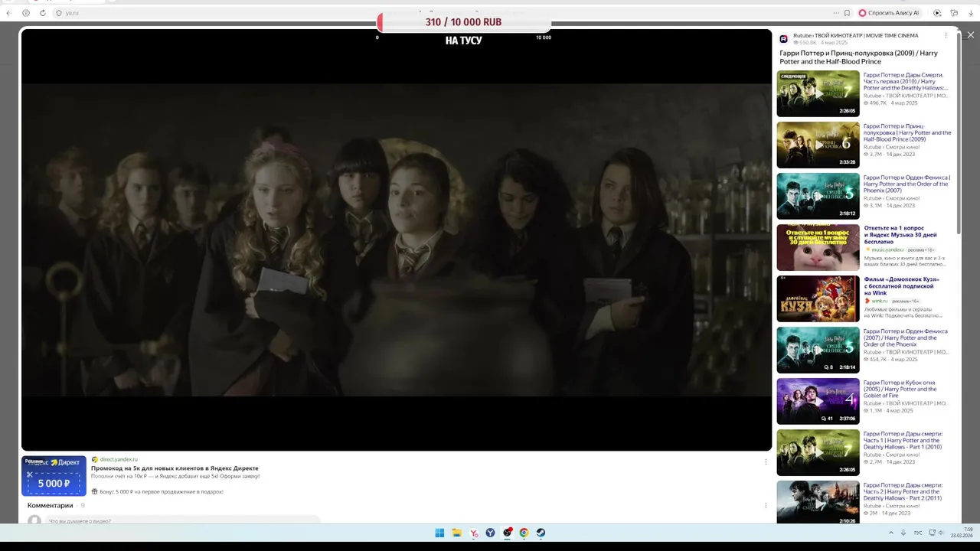Click cat ad thumbnail for Яндекс Музыка

point(818,247)
